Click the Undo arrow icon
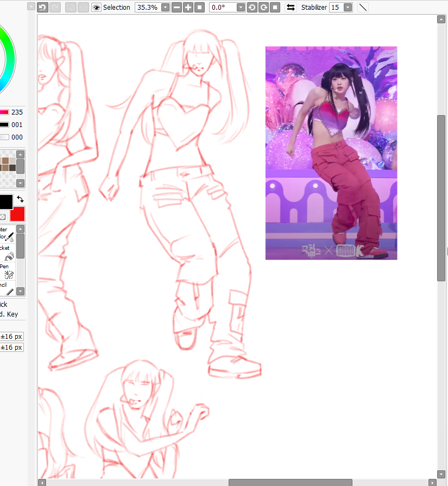The width and height of the screenshot is (448, 486). click(x=42, y=7)
